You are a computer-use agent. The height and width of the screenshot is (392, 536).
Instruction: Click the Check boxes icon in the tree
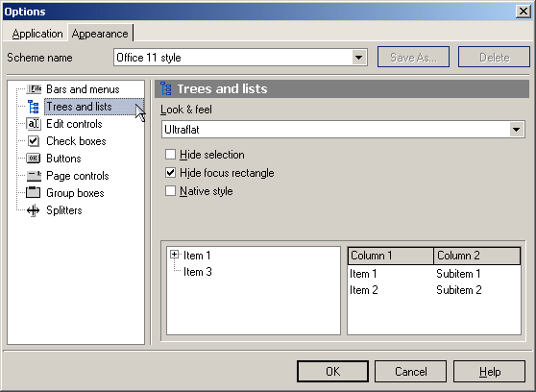tap(34, 141)
